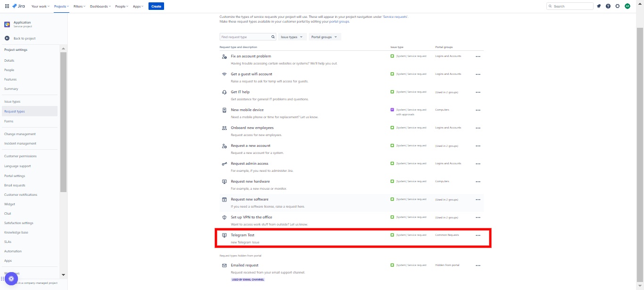Open the notifications bell icon
This screenshot has width=644, height=290.
click(x=599, y=6)
